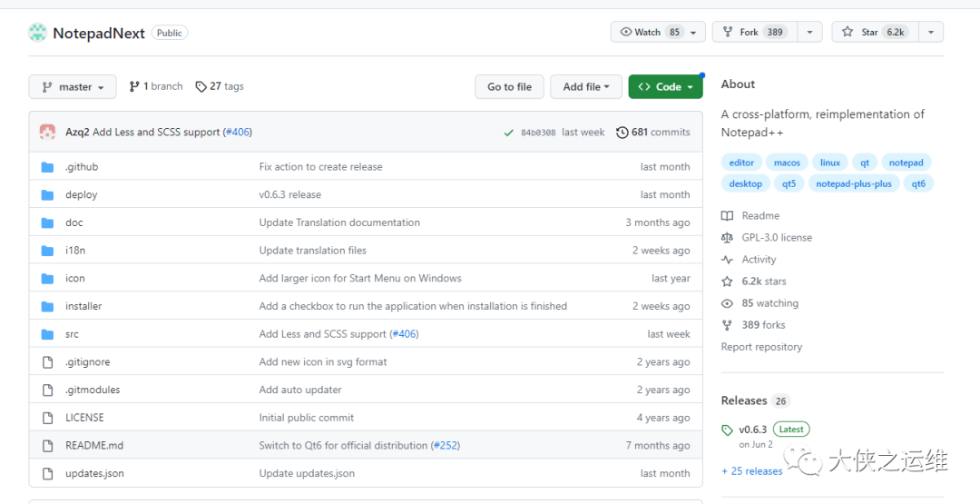This screenshot has height=504, width=980.
Task: Click the GPL-3.0 license scale icon
Action: [x=727, y=238]
